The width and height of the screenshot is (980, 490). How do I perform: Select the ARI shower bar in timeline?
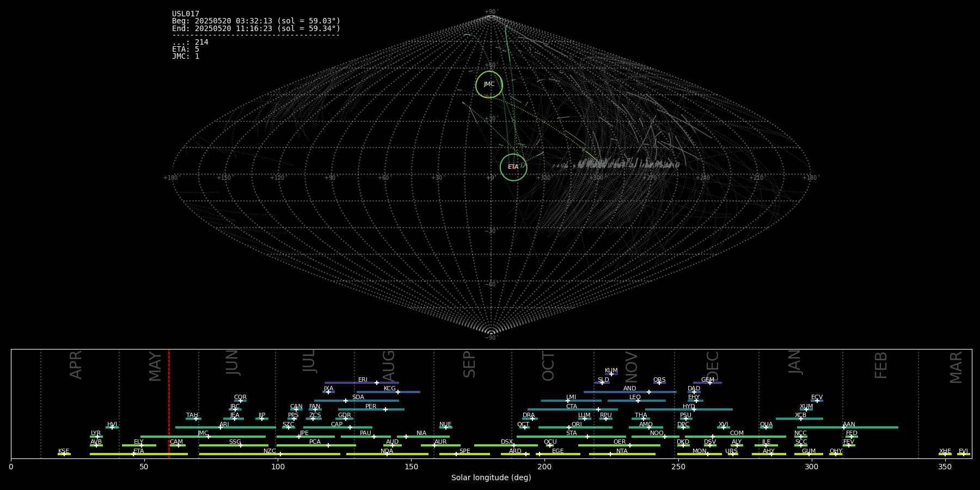pyautogui.click(x=225, y=427)
